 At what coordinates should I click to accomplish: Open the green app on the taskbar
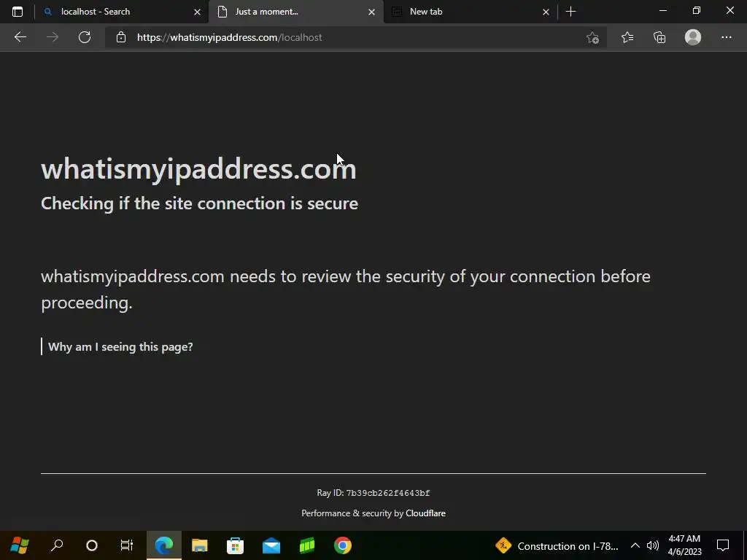click(x=307, y=545)
